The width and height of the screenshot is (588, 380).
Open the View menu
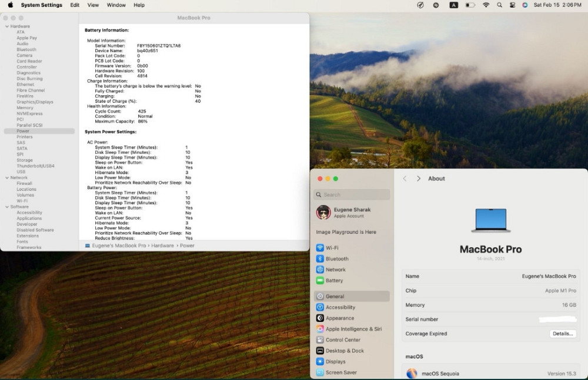pyautogui.click(x=93, y=5)
